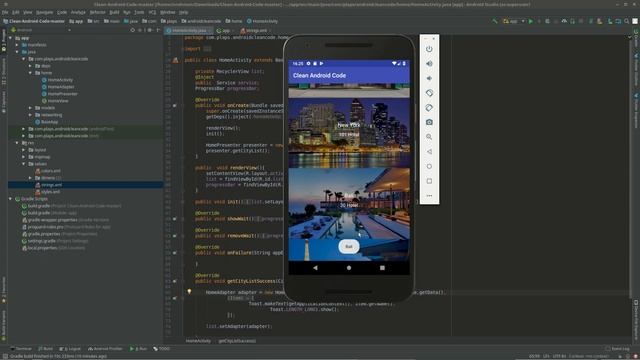Select the HomeActivity.java editor tab
The height and width of the screenshot is (360, 640).
tap(189, 31)
